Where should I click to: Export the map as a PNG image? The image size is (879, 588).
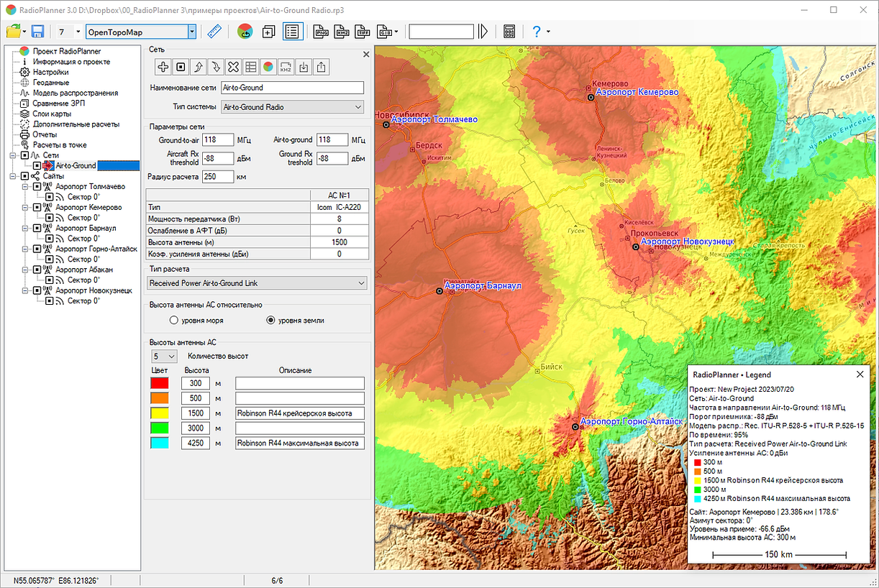point(322,32)
